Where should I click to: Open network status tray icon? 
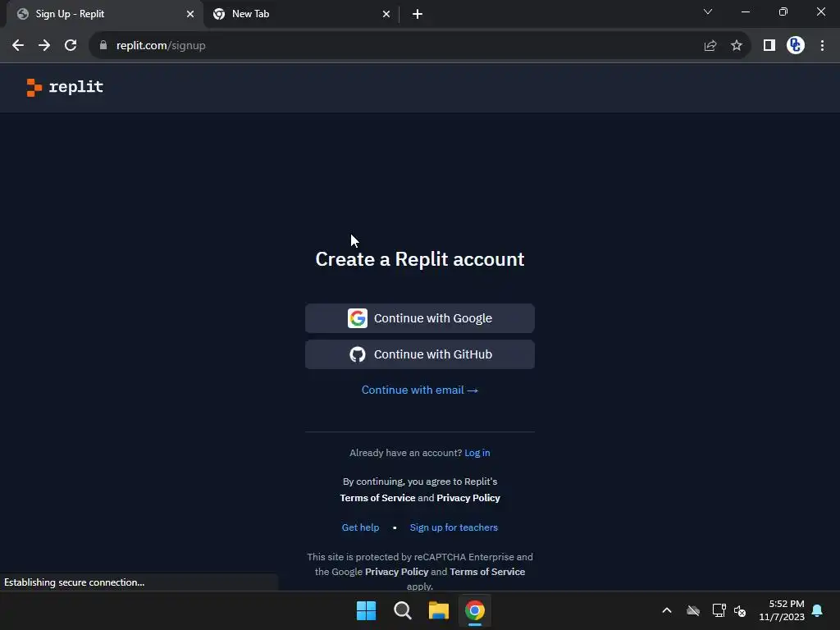pos(719,610)
